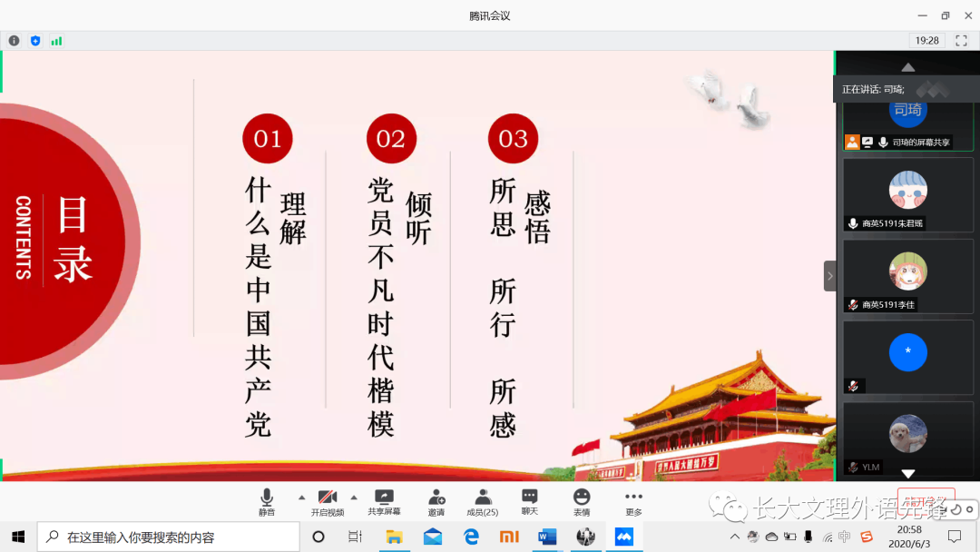
Task: Turn on camera with 开启视频
Action: pos(328,501)
